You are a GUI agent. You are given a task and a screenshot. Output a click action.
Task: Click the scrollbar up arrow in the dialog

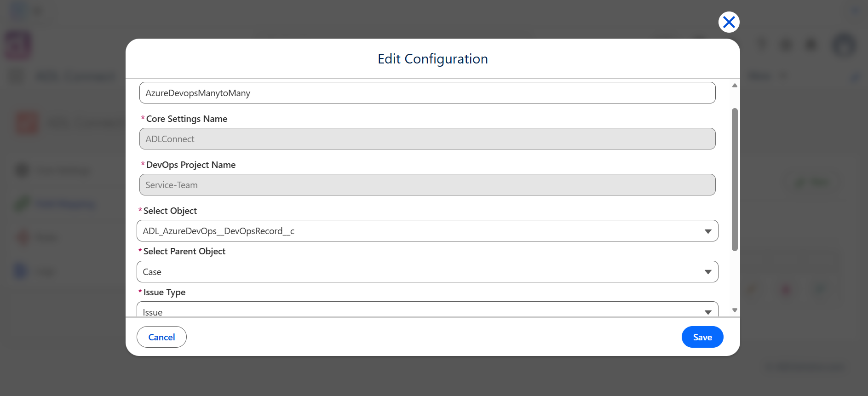[735, 86]
